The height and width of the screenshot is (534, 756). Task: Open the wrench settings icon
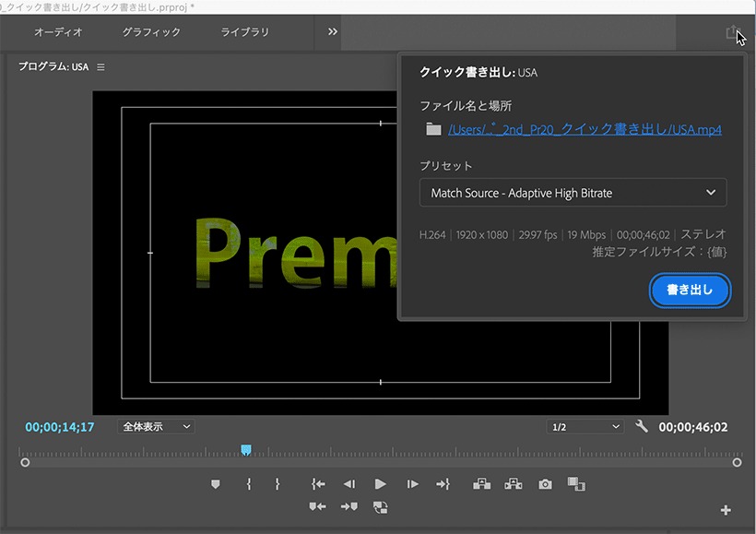(x=642, y=426)
